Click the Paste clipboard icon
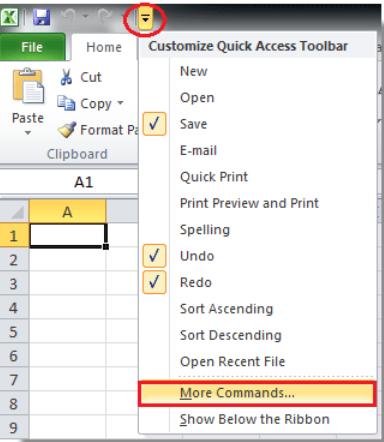 (x=28, y=86)
